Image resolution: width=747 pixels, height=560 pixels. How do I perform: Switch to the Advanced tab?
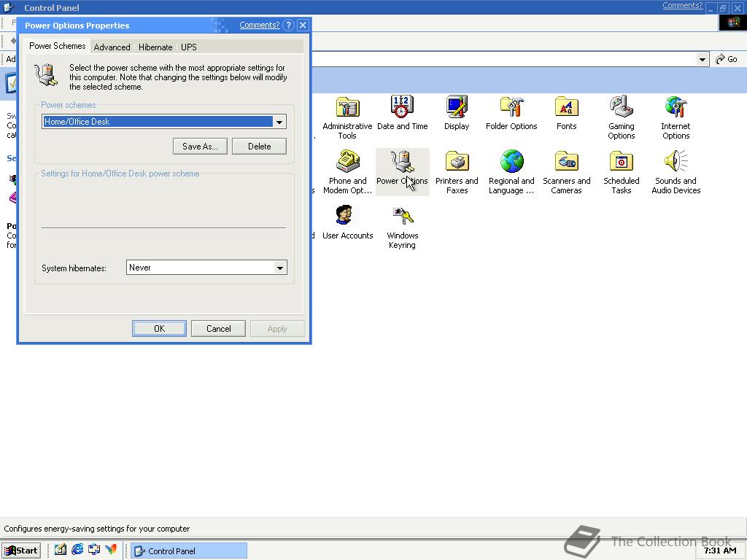(112, 47)
